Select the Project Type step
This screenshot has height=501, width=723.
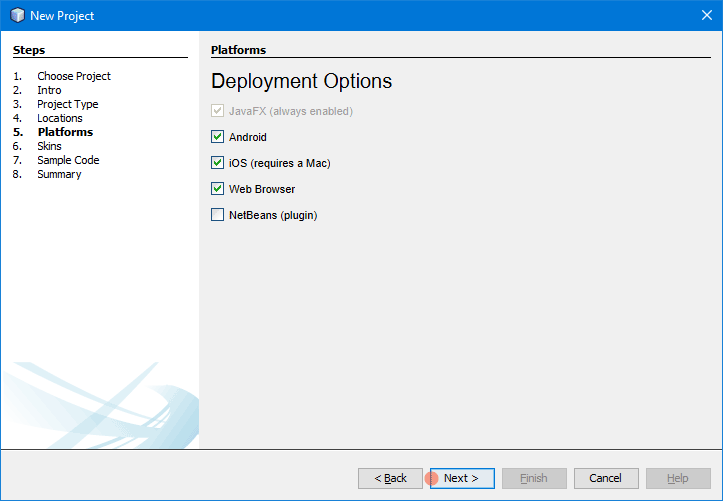[68, 104]
